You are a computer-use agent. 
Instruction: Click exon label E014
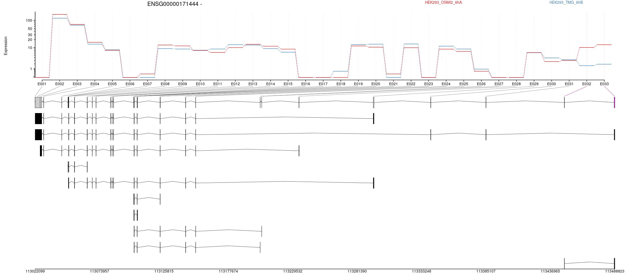click(x=270, y=84)
